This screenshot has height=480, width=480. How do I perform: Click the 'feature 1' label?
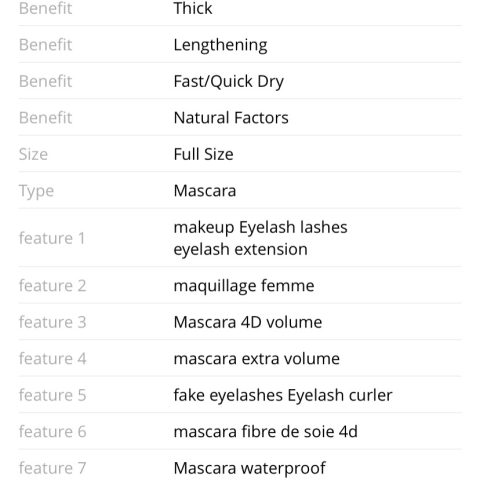52,238
